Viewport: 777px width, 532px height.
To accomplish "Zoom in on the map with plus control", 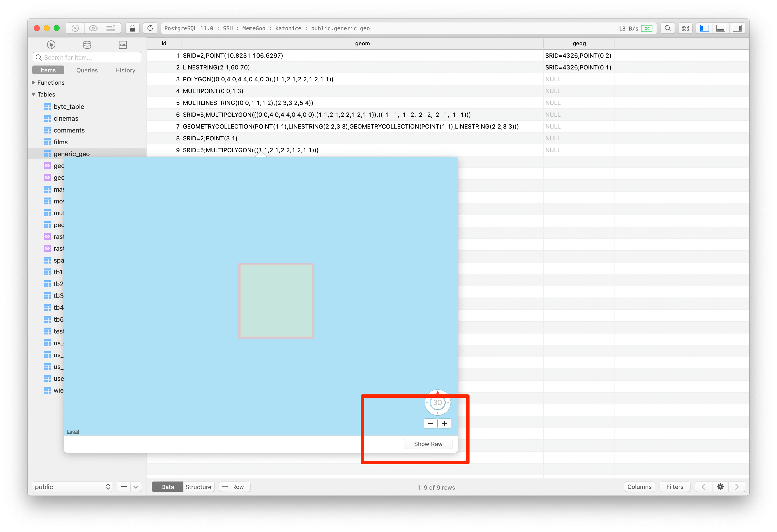I will (x=444, y=423).
